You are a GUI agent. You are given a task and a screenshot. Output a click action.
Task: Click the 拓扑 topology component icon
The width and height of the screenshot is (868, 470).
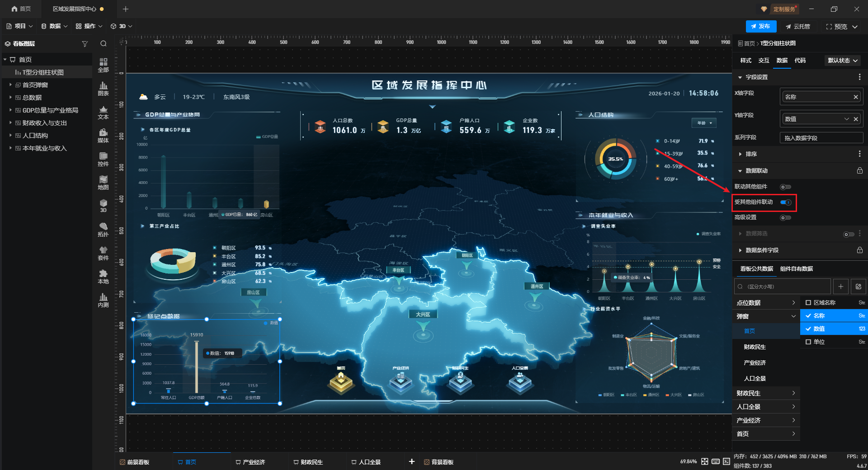(x=103, y=229)
